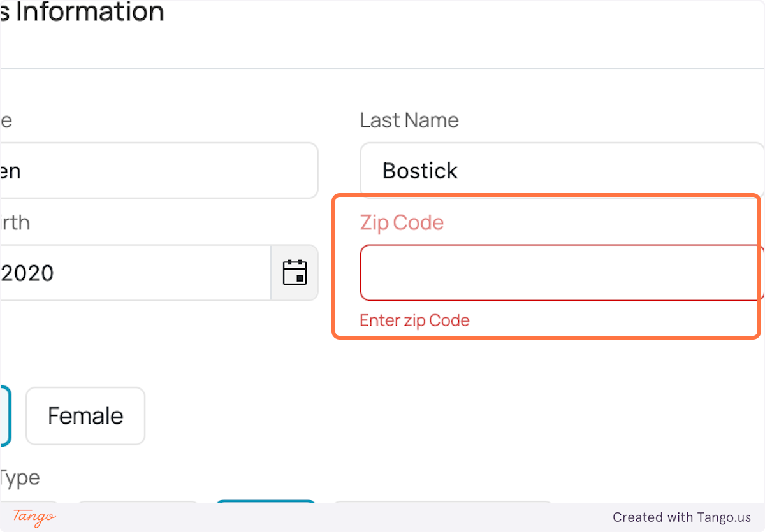The height and width of the screenshot is (532, 765).
Task: Click the Enter zip Code error message
Action: [414, 320]
